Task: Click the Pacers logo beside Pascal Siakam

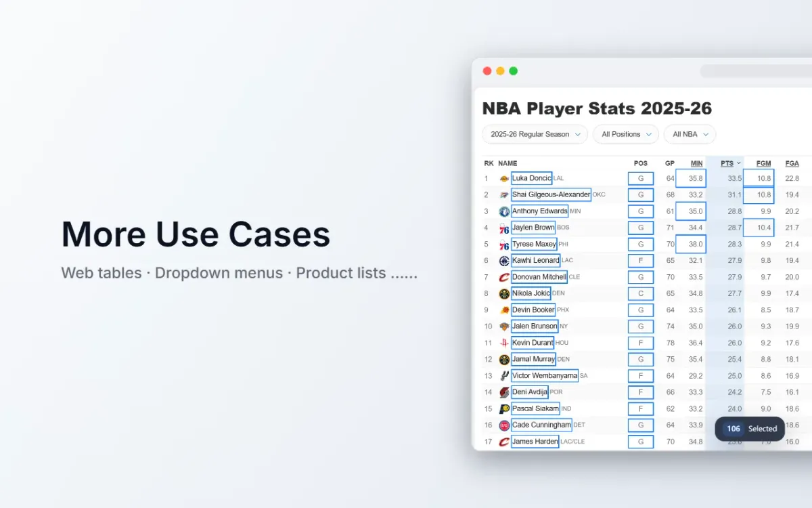Action: tap(504, 409)
